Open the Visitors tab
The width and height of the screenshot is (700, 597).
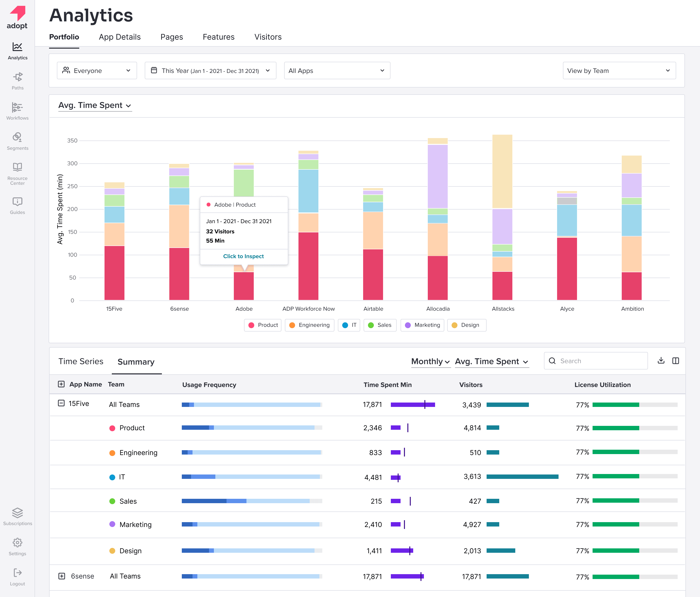(x=268, y=37)
